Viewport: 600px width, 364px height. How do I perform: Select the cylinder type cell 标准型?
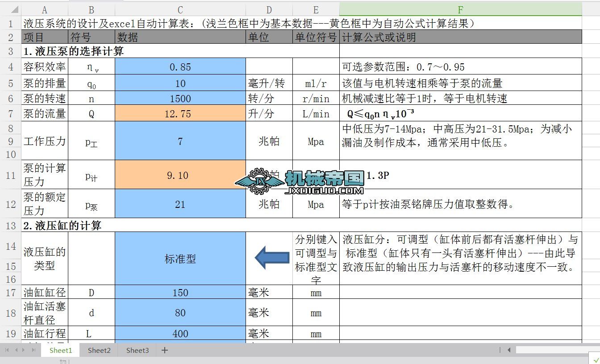[180, 258]
